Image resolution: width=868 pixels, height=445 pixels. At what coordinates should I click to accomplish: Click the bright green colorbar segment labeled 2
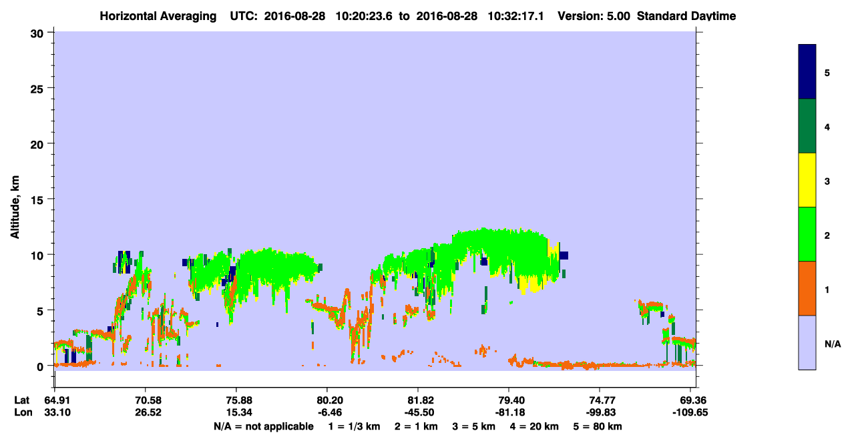(807, 234)
